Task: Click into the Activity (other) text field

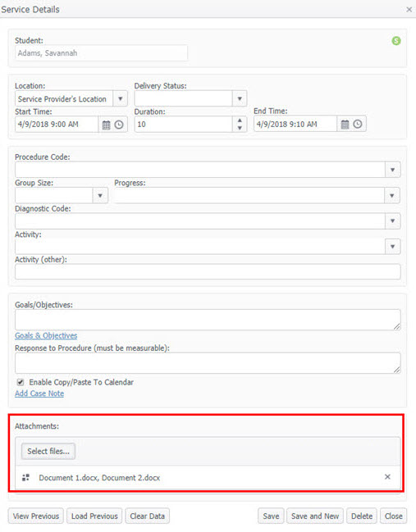Action: pos(208,272)
